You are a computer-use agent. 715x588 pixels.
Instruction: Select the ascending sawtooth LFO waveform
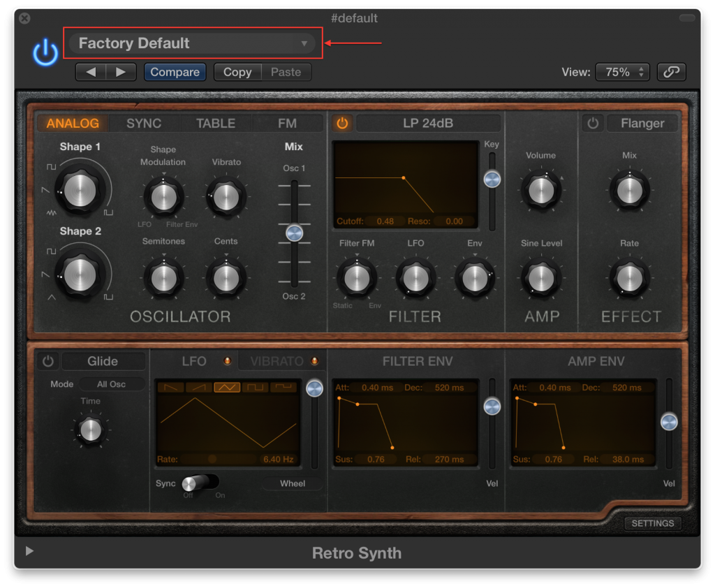(x=199, y=388)
